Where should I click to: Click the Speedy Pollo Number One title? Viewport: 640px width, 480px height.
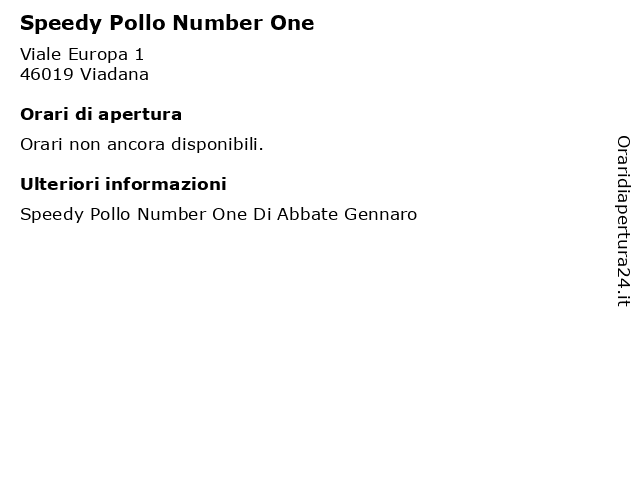pyautogui.click(x=167, y=23)
